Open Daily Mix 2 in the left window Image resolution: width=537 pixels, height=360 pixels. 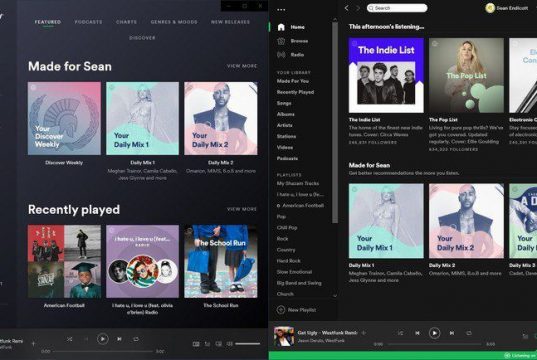click(x=221, y=118)
